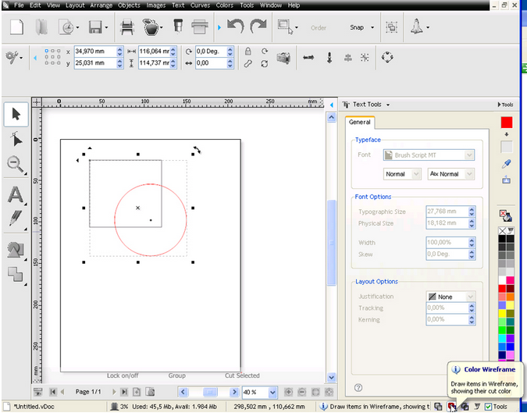Click the light grey color swatch below red
The image size is (527, 420).
[507, 147]
